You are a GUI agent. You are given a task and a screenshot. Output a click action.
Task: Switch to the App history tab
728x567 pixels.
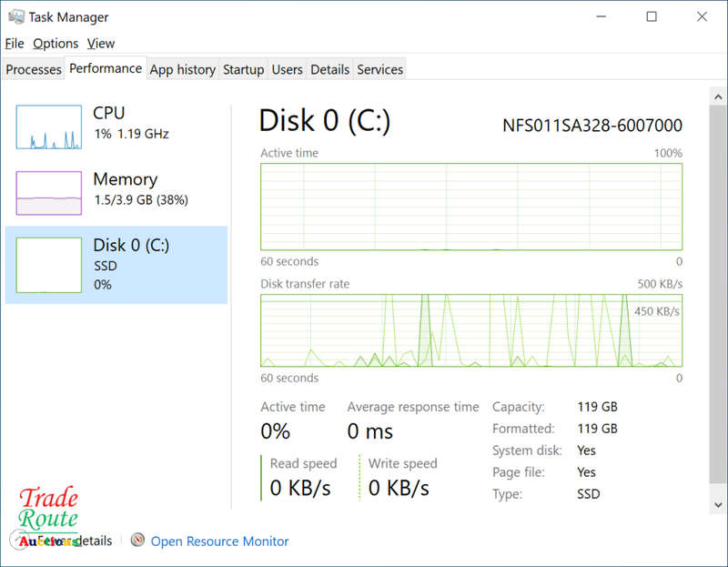click(183, 69)
